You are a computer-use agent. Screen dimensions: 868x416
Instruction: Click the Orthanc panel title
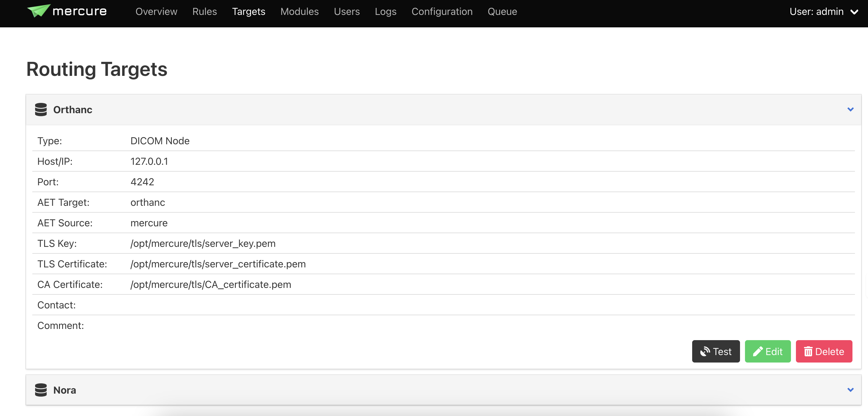pos(73,109)
